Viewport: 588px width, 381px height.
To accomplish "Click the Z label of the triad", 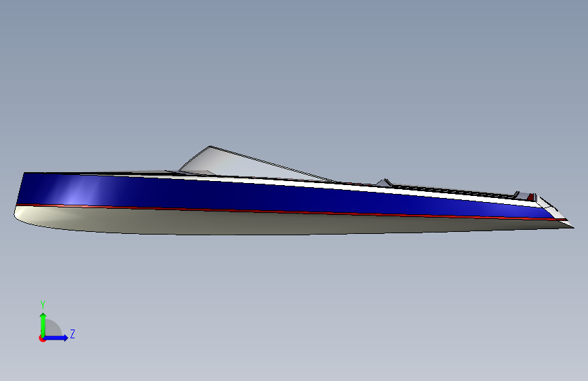I will [x=73, y=334].
